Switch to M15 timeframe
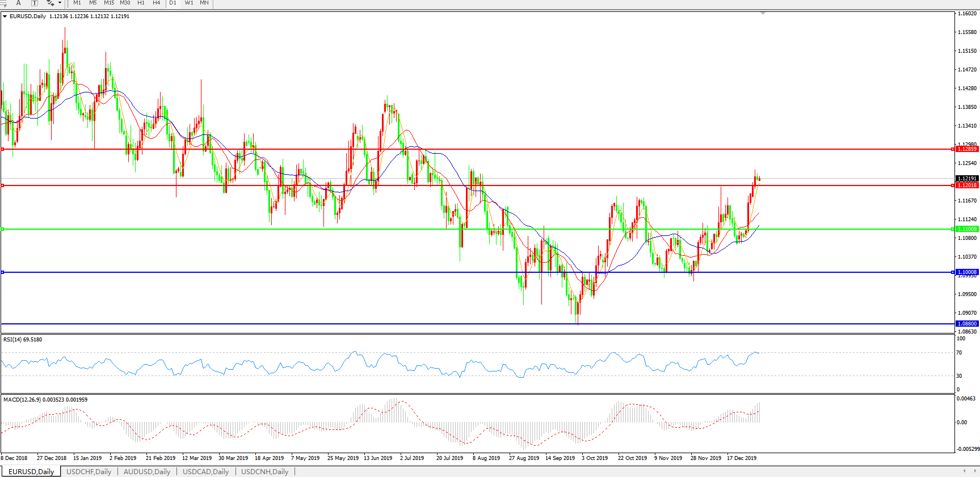980x477 pixels. pyautogui.click(x=109, y=3)
